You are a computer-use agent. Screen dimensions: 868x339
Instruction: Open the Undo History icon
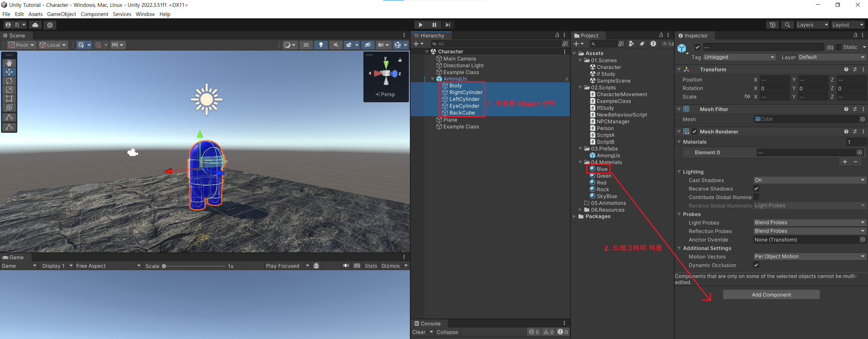tap(773, 25)
